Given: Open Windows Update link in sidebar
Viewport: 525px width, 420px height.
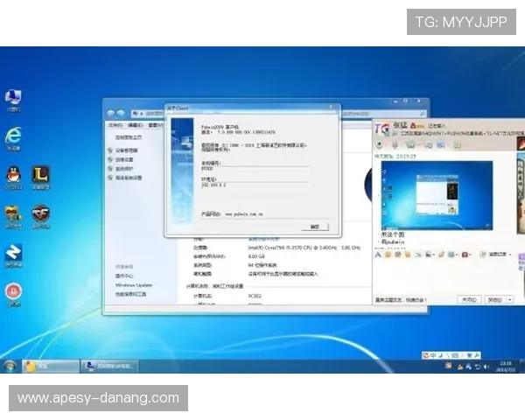Looking at the screenshot, I should tap(133, 285).
